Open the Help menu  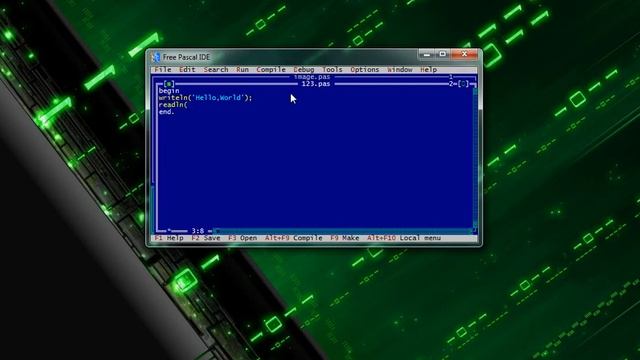click(x=429, y=69)
